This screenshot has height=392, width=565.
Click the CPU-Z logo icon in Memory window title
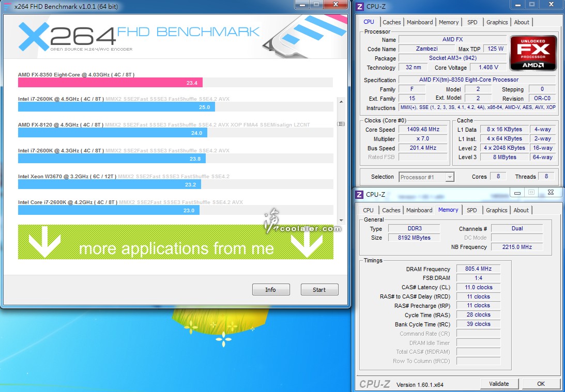(359, 194)
